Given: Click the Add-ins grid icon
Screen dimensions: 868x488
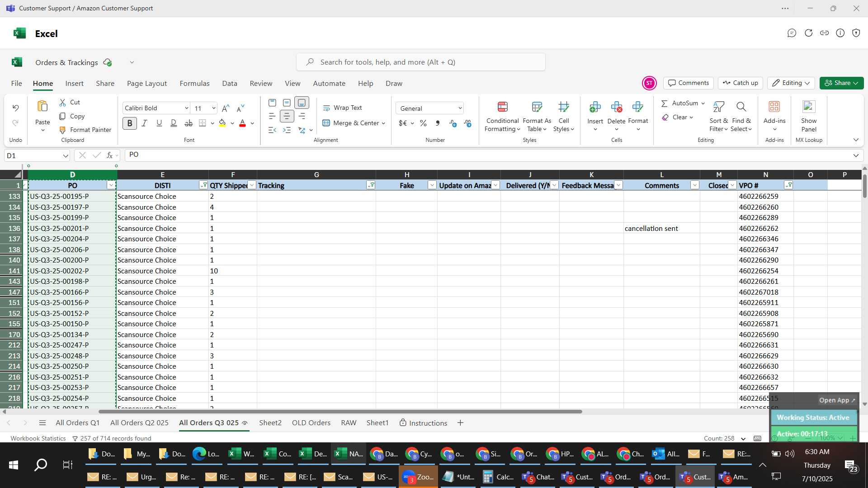Looking at the screenshot, I should (x=774, y=107).
